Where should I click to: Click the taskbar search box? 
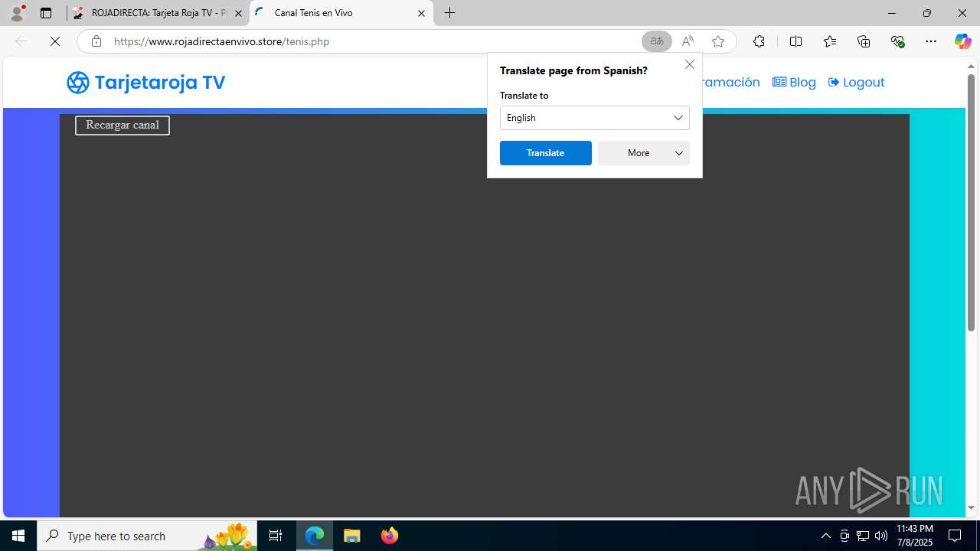pyautogui.click(x=147, y=536)
